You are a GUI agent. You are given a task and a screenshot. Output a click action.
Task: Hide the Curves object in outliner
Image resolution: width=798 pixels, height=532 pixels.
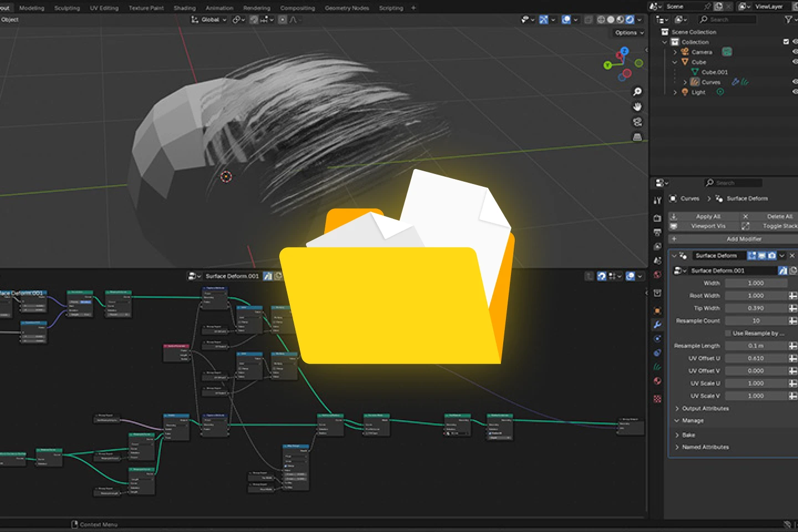(x=795, y=81)
